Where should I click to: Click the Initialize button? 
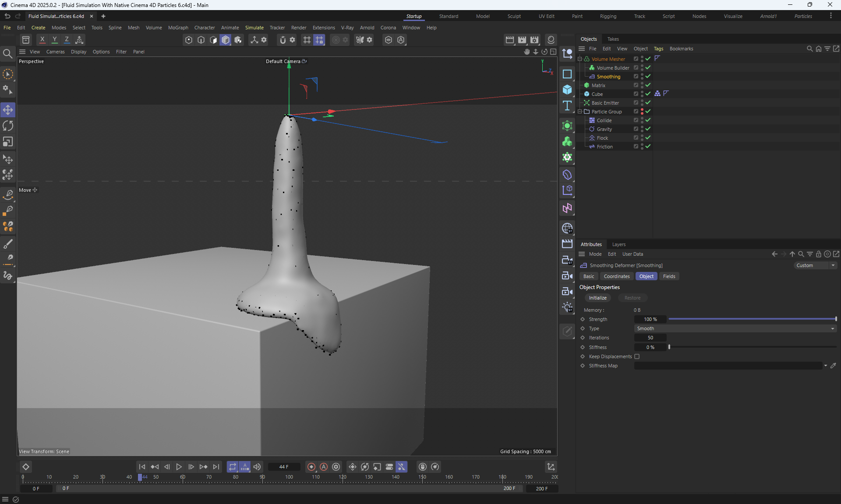pyautogui.click(x=597, y=298)
